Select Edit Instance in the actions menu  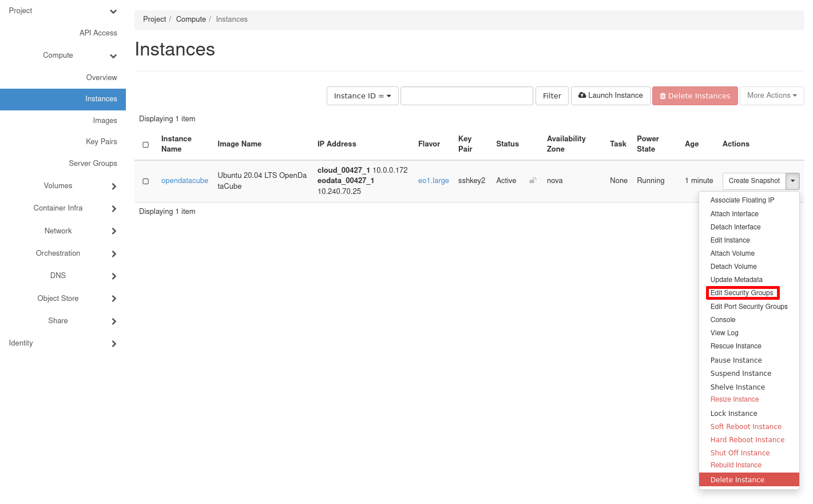click(x=730, y=240)
